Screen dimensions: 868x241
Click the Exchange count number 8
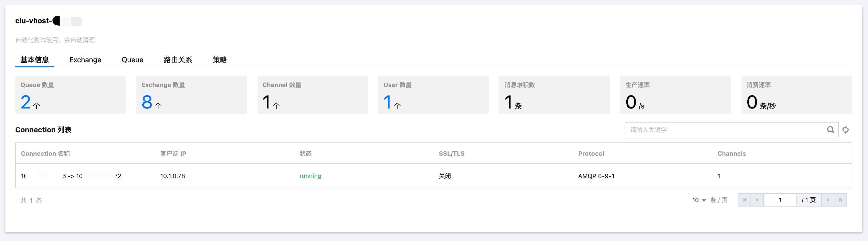[x=147, y=102]
